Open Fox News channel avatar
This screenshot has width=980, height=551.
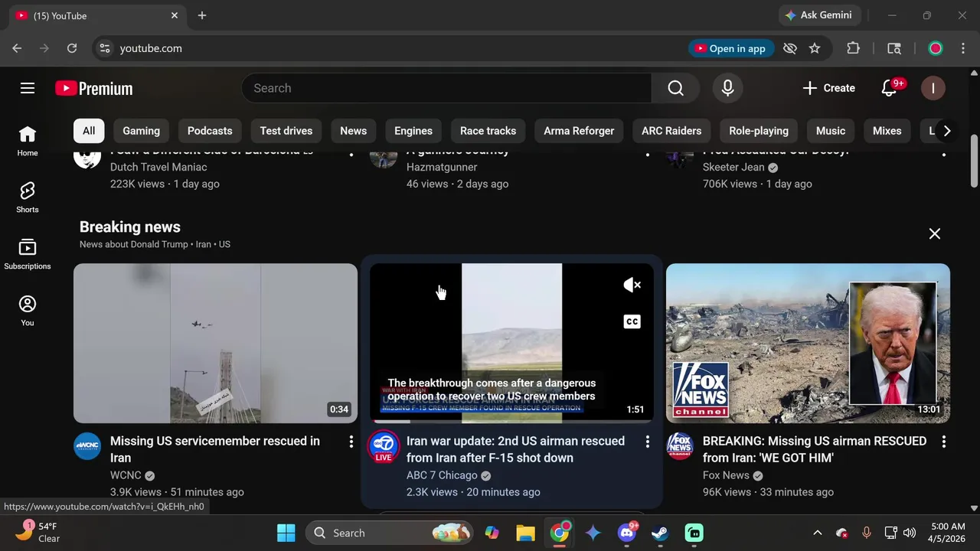pos(680,446)
